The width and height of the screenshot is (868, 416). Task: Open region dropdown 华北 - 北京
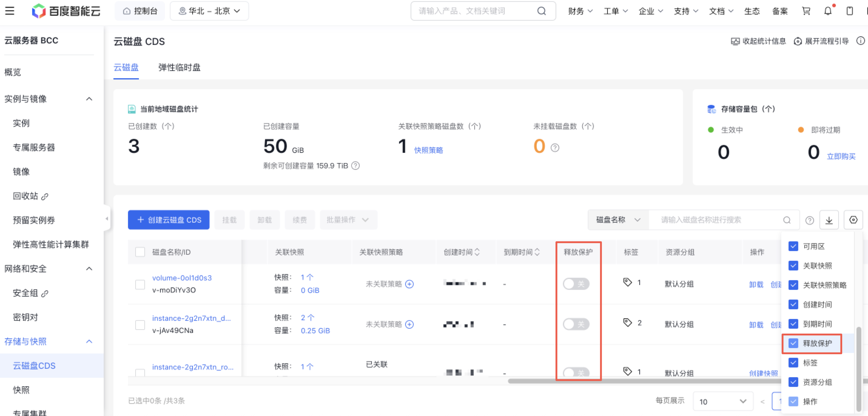click(209, 11)
